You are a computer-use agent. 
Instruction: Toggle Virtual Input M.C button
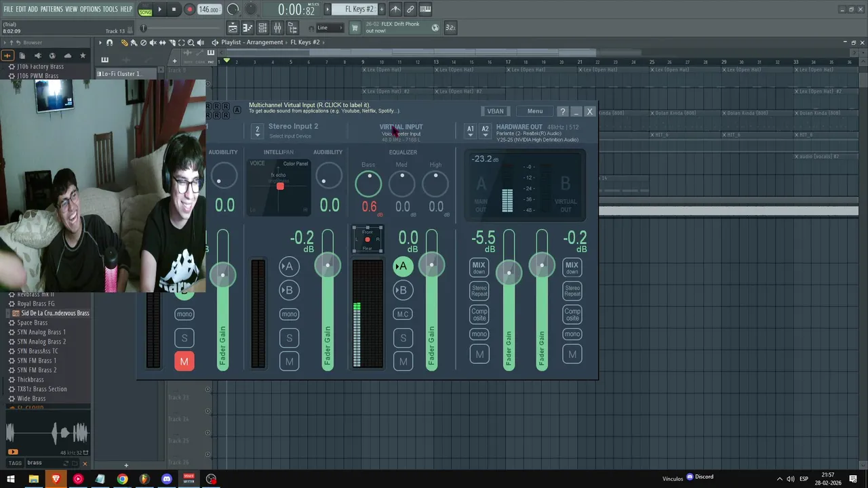403,314
